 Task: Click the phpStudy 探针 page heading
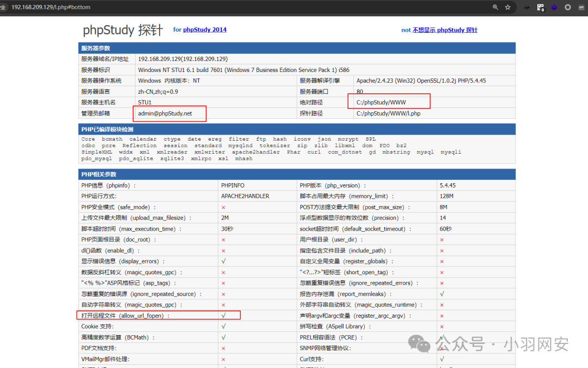click(x=123, y=30)
